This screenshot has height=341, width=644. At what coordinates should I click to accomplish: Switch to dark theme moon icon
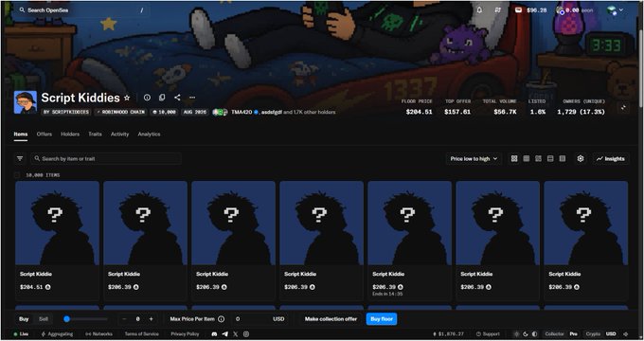click(526, 334)
